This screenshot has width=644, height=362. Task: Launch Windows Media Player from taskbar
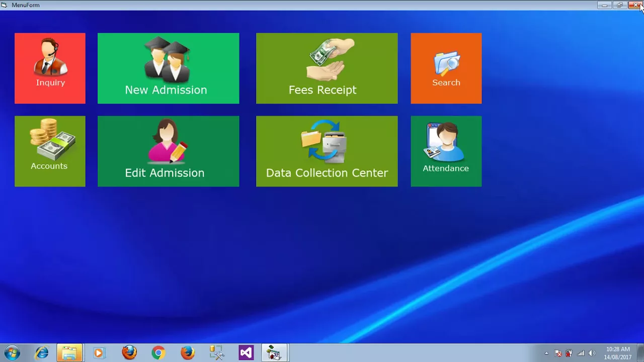click(99, 353)
